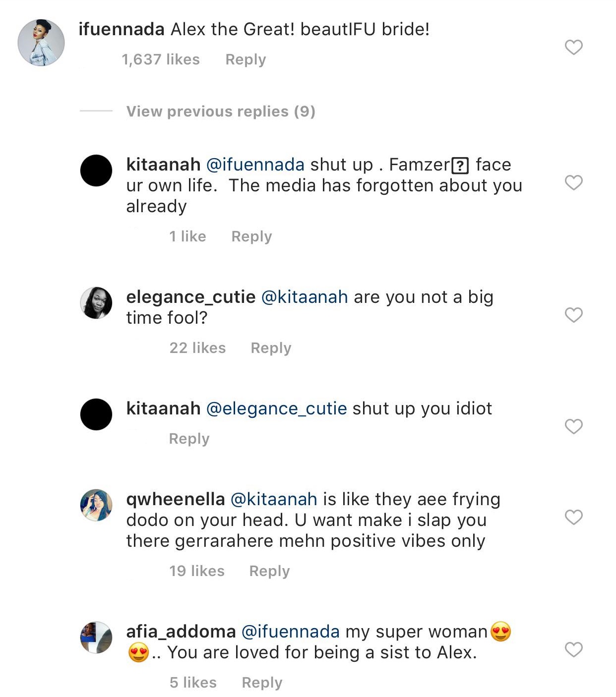Viewport: 616px width, 697px height.
Task: Open elegance_cutie's profile avatar
Action: 96,302
